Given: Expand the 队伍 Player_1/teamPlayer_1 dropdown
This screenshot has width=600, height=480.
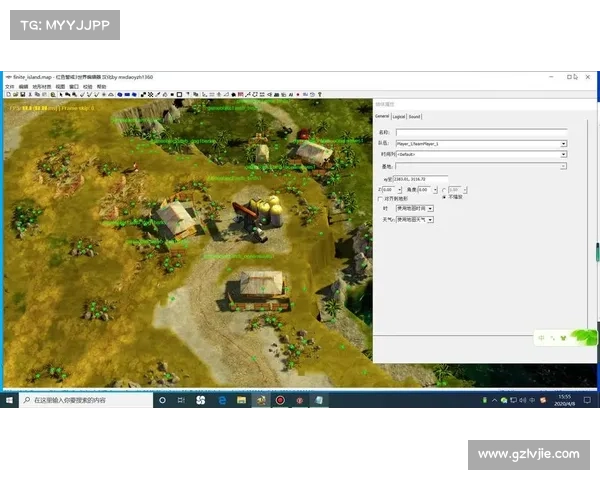Looking at the screenshot, I should (563, 144).
